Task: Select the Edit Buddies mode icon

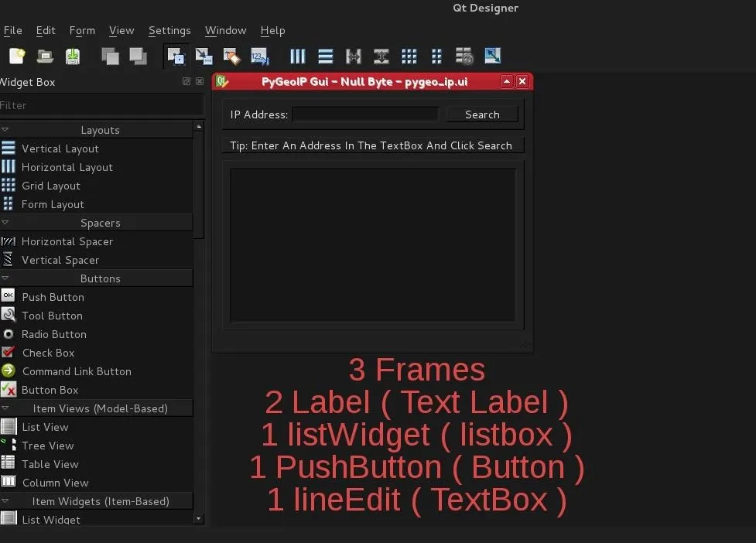Action: (232, 56)
